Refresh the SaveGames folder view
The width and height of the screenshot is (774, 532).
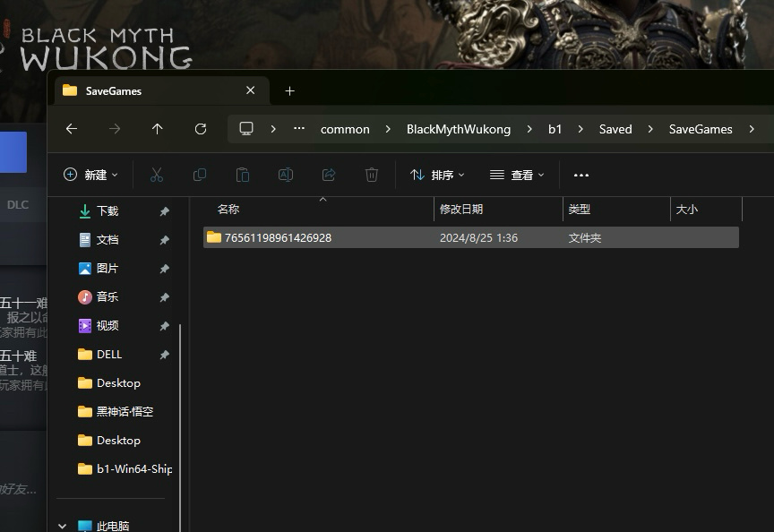pyautogui.click(x=201, y=129)
